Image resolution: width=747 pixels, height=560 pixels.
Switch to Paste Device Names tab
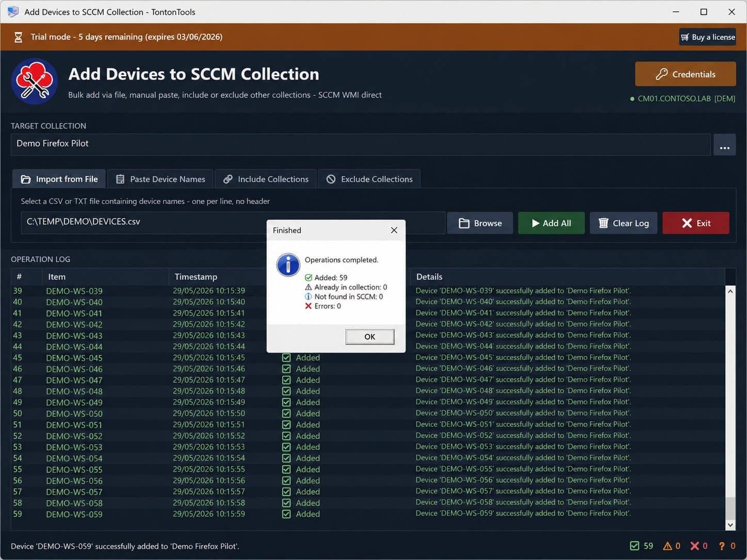[160, 179]
